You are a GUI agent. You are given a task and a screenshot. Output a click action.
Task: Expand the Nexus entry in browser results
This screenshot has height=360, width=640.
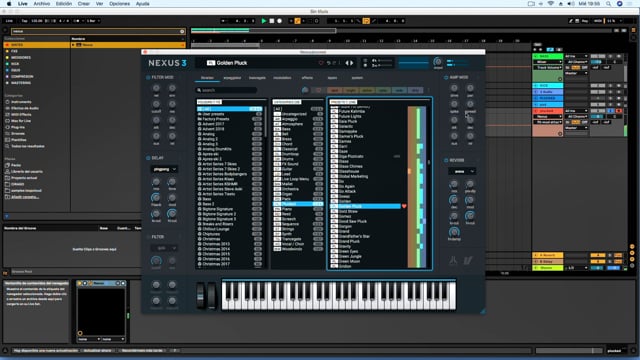pos(73,45)
